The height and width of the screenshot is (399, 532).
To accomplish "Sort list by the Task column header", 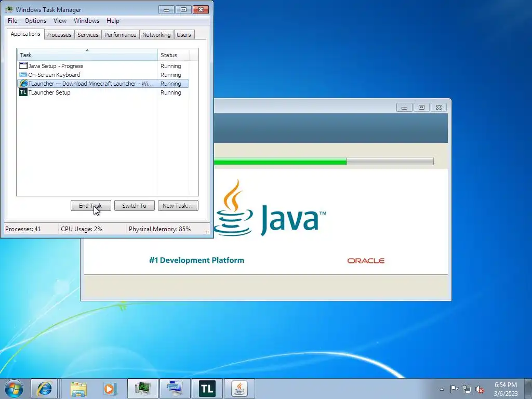I will [87, 55].
